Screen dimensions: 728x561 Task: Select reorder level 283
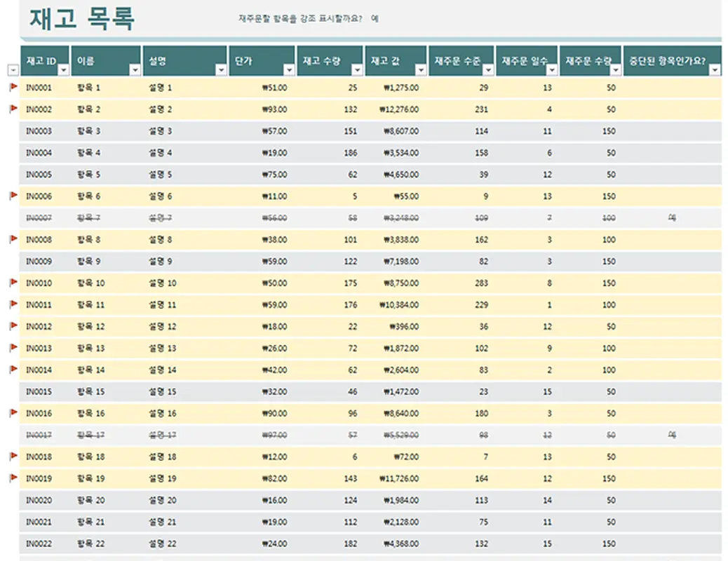[481, 283]
